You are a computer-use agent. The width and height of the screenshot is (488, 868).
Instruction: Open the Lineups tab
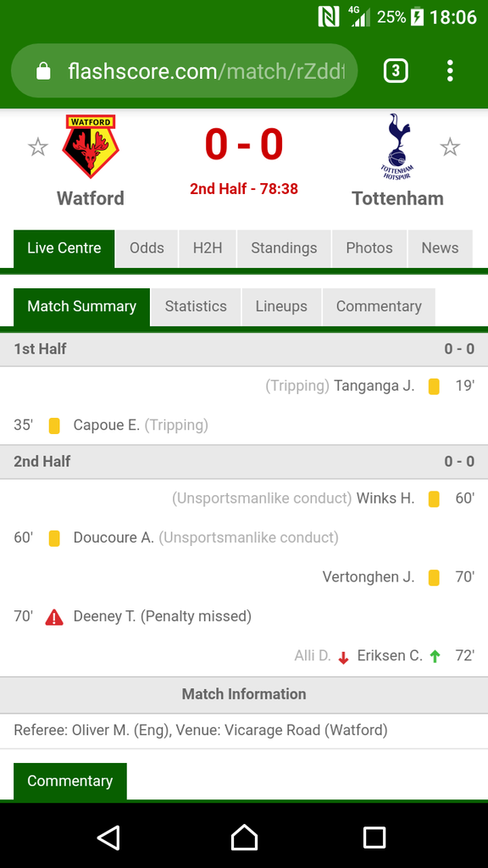tap(281, 306)
